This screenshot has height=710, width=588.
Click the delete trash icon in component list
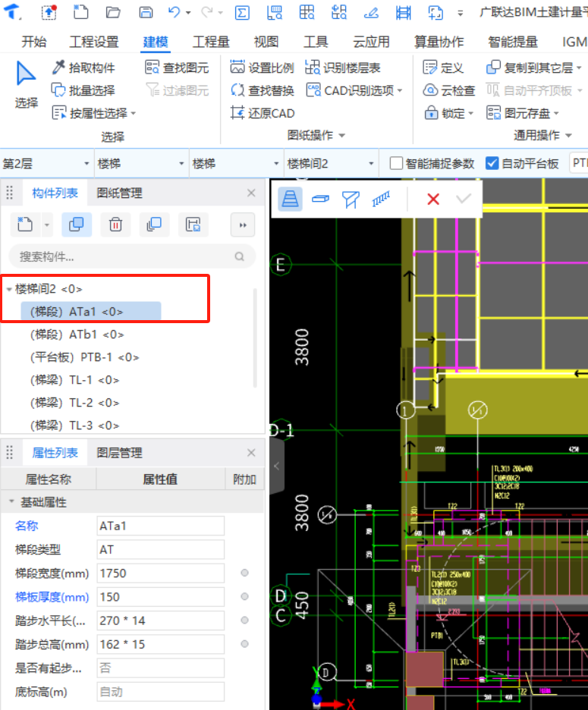coord(115,225)
